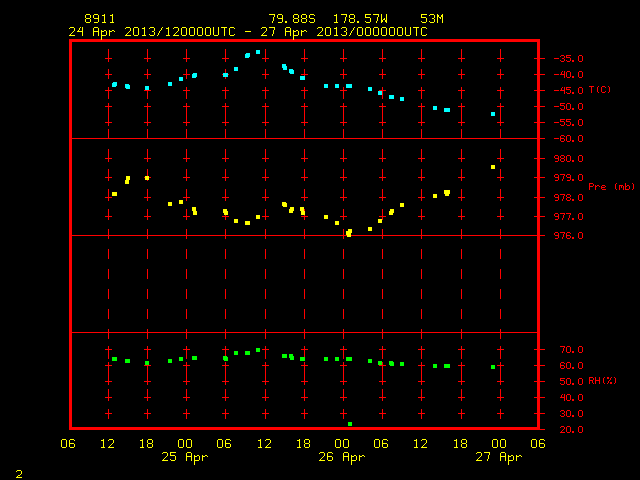Viewport: 640px width, 480px height.
Task: Click the station ID 8911 label
Action: pos(100,19)
